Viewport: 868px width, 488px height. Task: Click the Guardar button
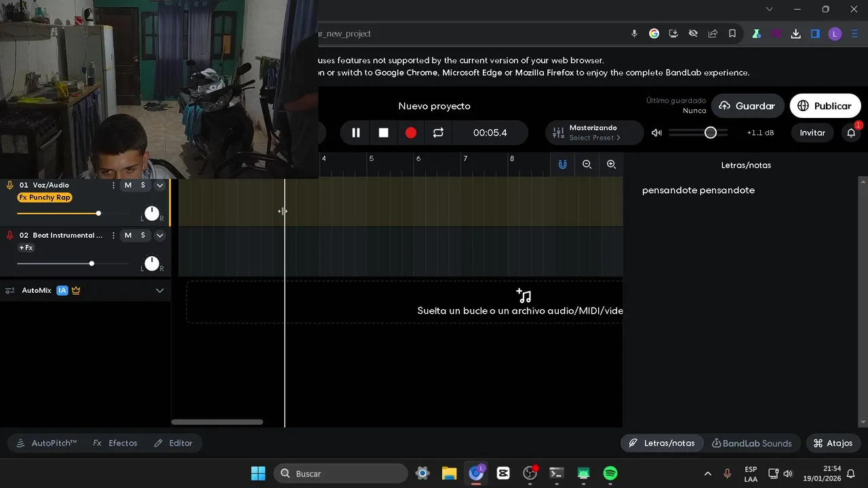(747, 106)
